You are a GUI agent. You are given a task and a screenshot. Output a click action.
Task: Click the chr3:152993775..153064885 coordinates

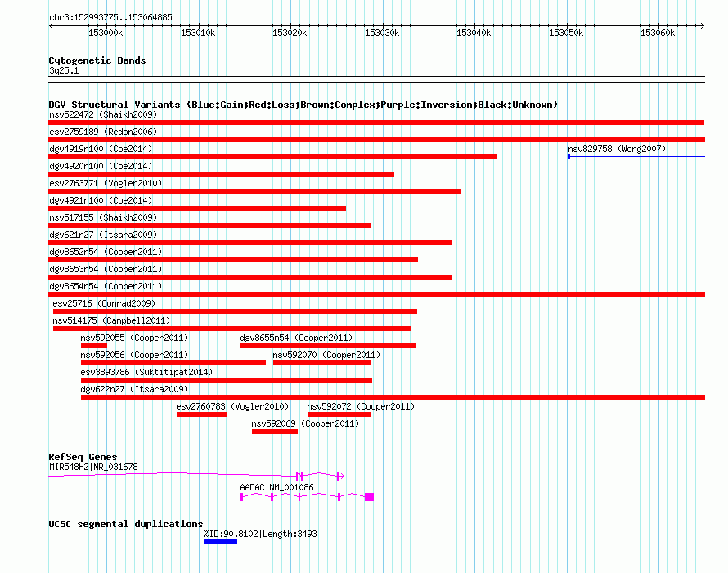(110, 17)
